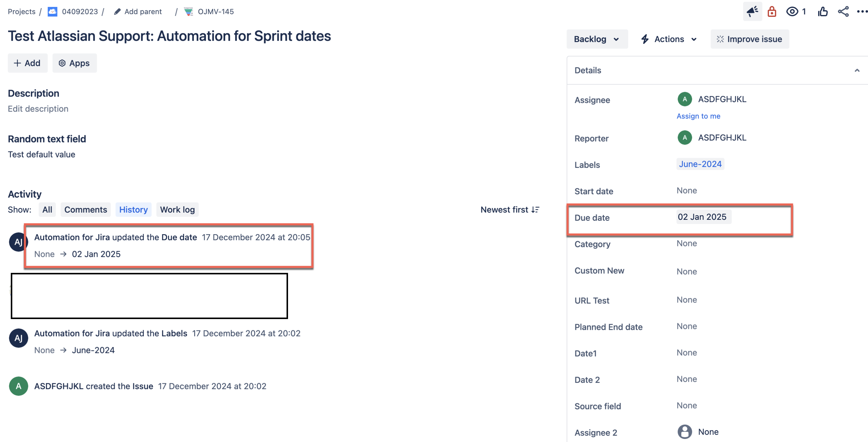Show All activity

[47, 210]
